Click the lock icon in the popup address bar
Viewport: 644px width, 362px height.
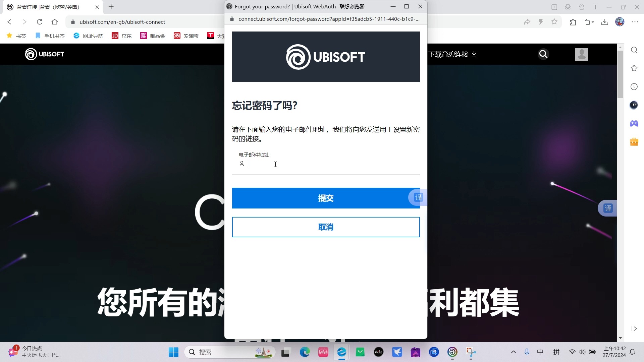click(x=231, y=19)
